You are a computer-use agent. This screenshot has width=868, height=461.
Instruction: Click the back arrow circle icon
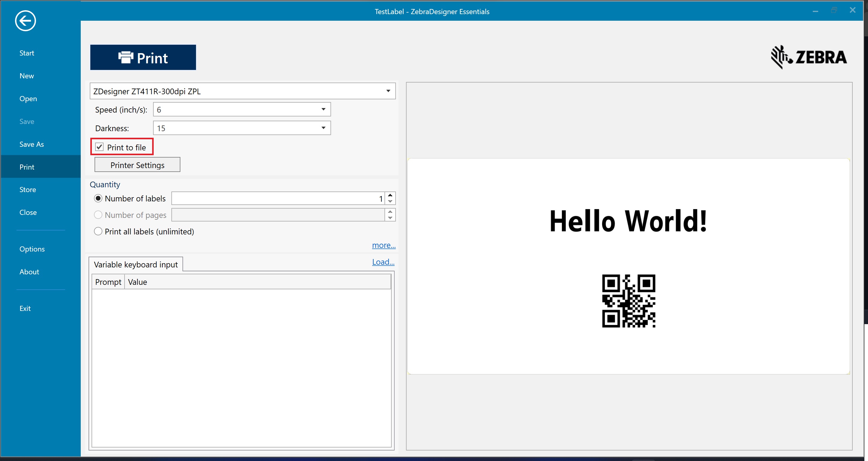(x=25, y=21)
